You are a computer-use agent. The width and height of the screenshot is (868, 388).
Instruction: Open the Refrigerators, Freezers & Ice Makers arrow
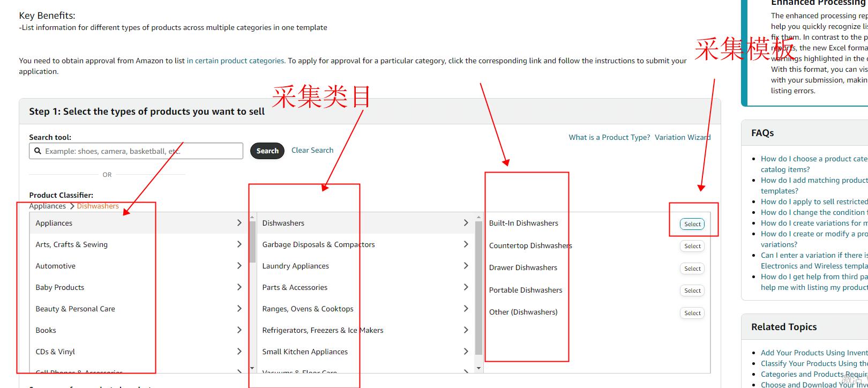466,330
